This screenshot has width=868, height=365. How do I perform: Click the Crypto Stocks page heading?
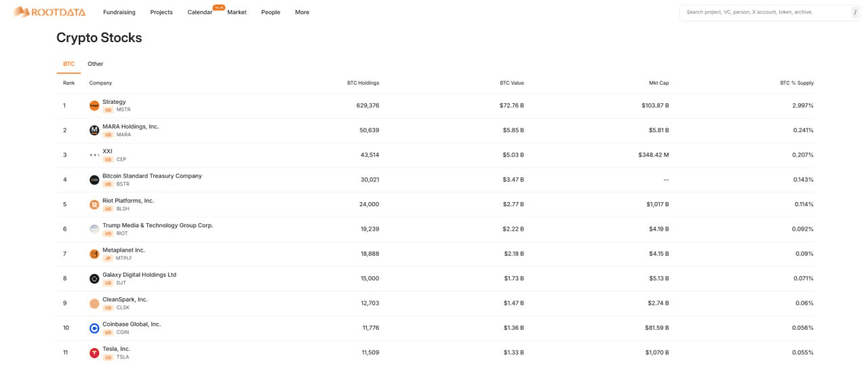coord(99,38)
